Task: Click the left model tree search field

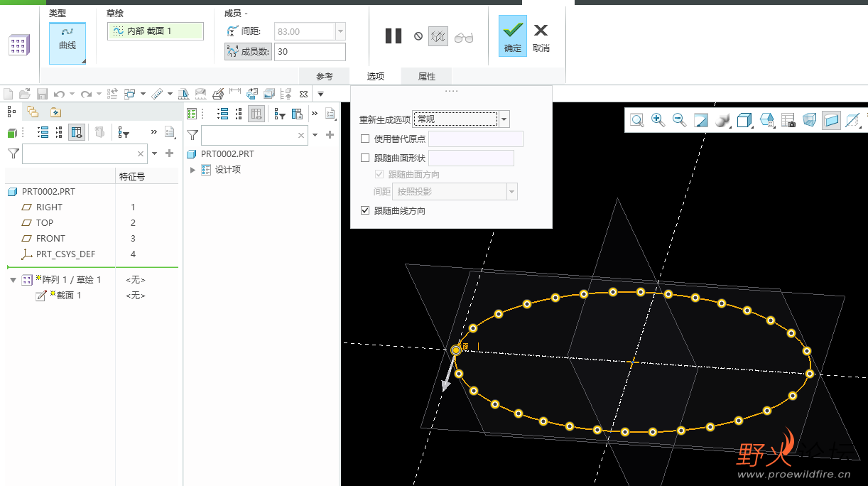Action: [x=84, y=153]
